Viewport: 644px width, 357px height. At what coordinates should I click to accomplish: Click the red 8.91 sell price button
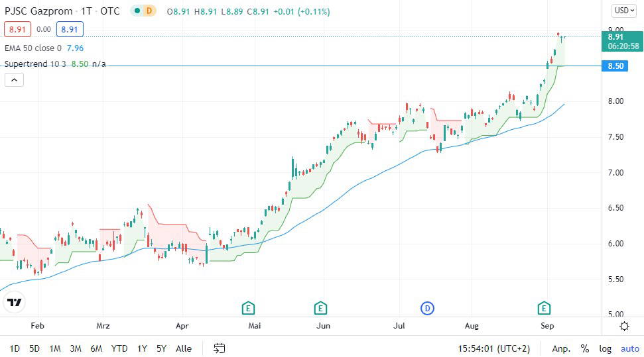point(17,30)
